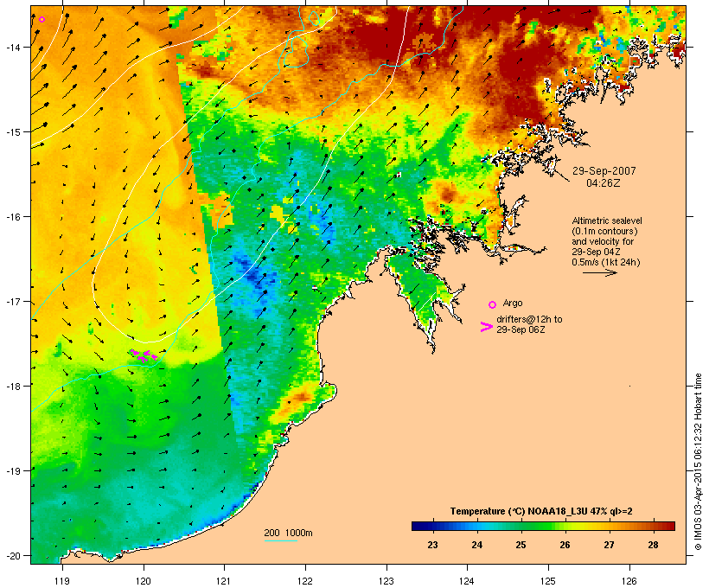Click the latitude axis label -16

13,217
